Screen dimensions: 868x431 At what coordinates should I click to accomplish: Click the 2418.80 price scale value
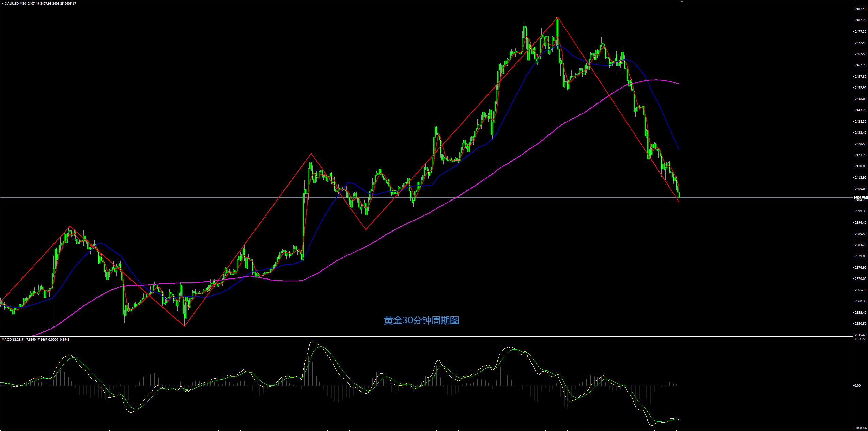tap(861, 166)
